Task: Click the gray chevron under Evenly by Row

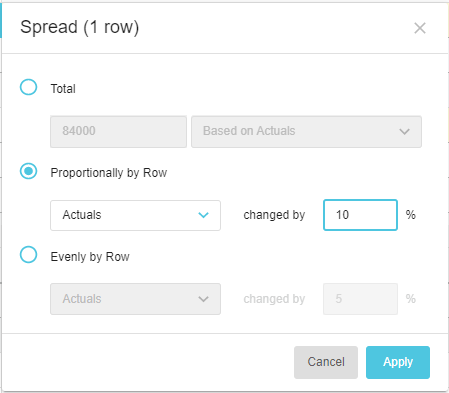Action: click(203, 299)
